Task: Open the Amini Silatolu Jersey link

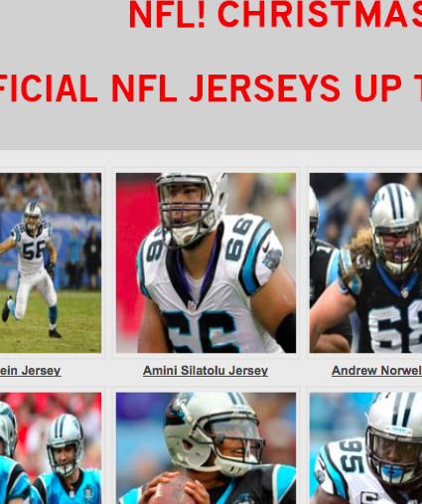Action: [206, 371]
